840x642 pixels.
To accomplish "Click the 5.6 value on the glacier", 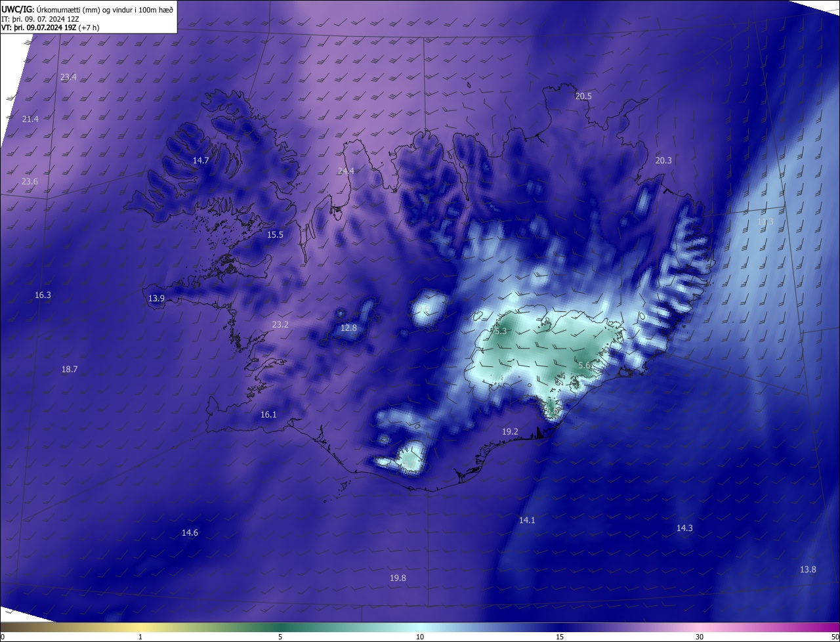I will pyautogui.click(x=584, y=364).
